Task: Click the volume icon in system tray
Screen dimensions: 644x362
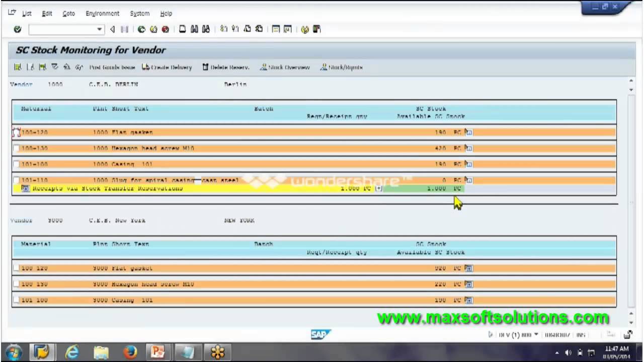Action: pyautogui.click(x=569, y=352)
